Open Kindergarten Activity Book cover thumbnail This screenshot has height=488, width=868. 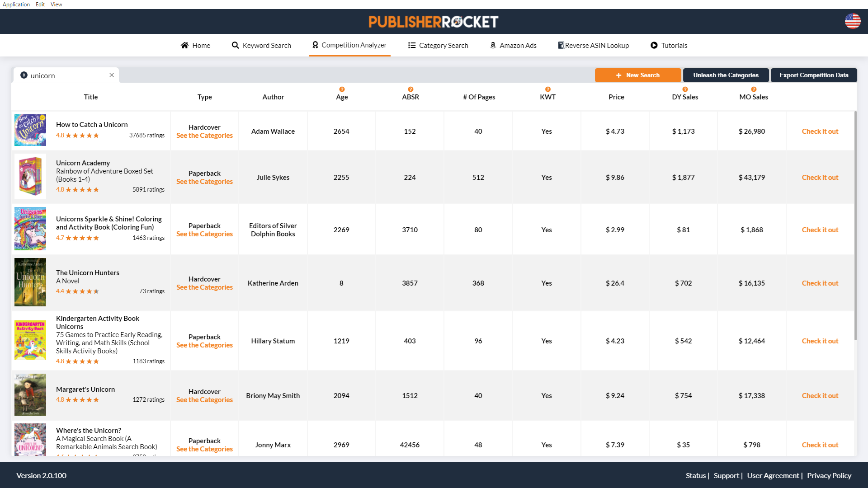coord(30,340)
